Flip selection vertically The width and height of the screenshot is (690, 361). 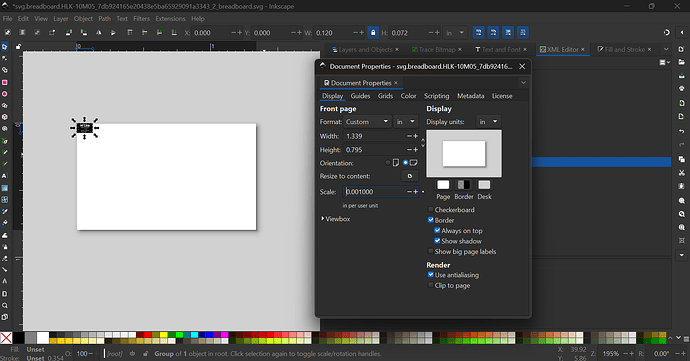[x=113, y=33]
